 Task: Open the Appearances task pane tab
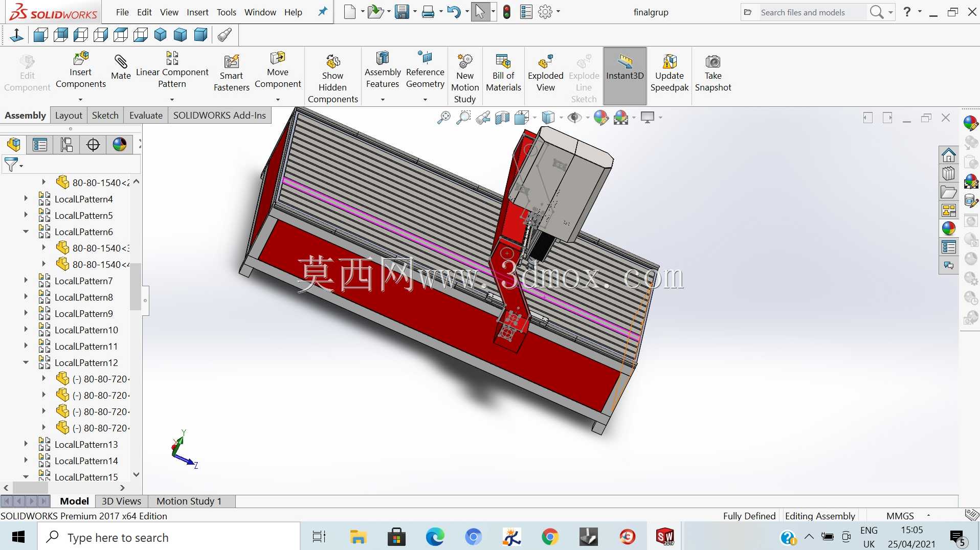click(949, 228)
